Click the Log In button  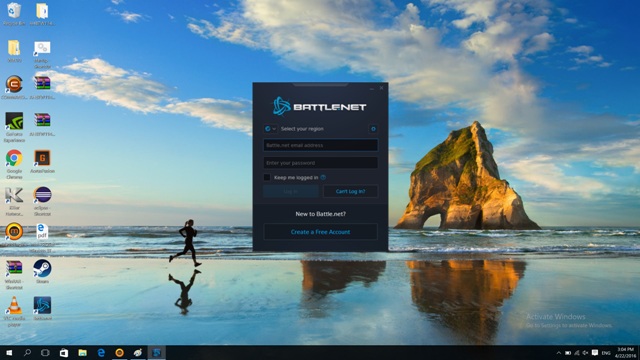pyautogui.click(x=291, y=191)
